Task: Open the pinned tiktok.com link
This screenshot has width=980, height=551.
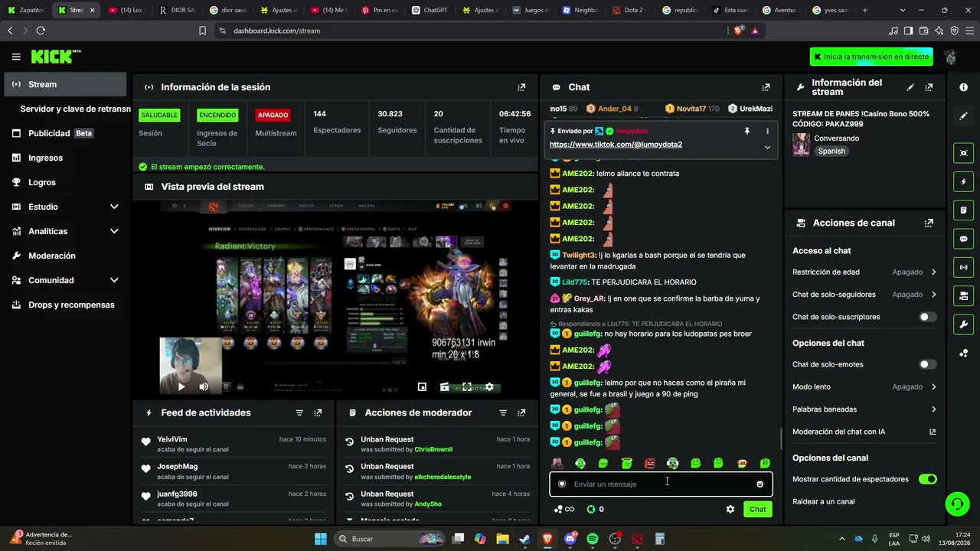Action: 616,145
